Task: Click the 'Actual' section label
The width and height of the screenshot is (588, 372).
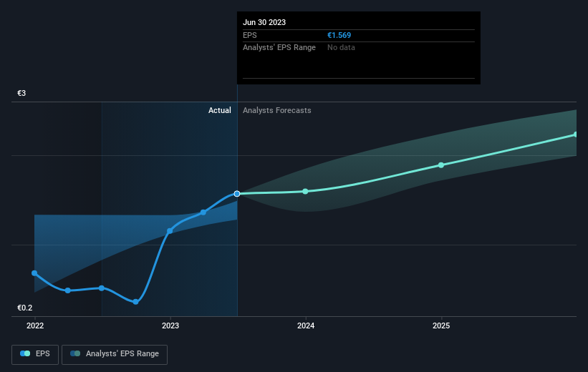Action: pos(220,110)
